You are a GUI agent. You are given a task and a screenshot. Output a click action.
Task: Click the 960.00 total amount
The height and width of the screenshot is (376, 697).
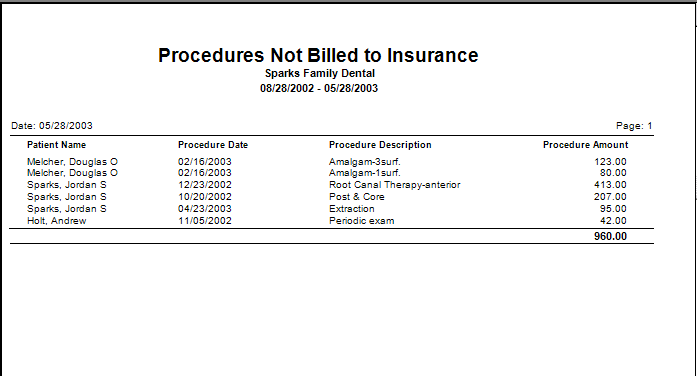point(610,236)
